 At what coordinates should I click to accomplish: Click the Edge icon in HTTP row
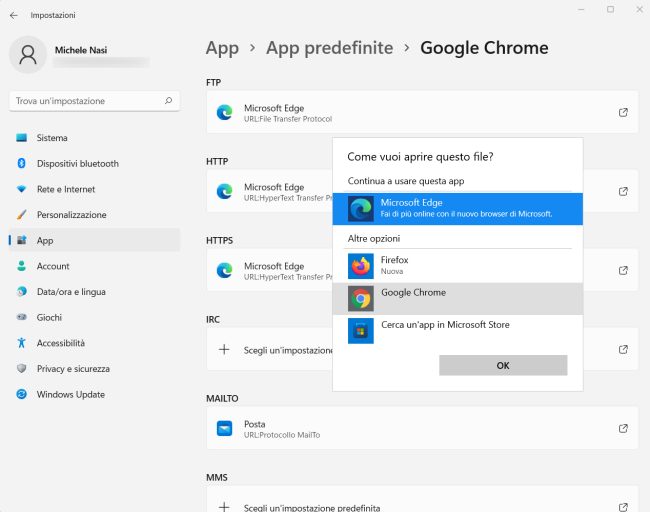[225, 191]
